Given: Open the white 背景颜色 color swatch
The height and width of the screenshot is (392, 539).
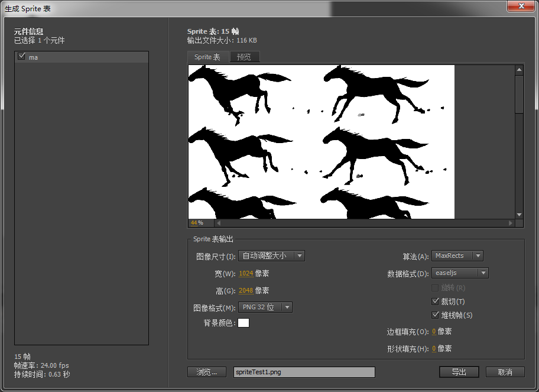Looking at the screenshot, I should click(243, 323).
